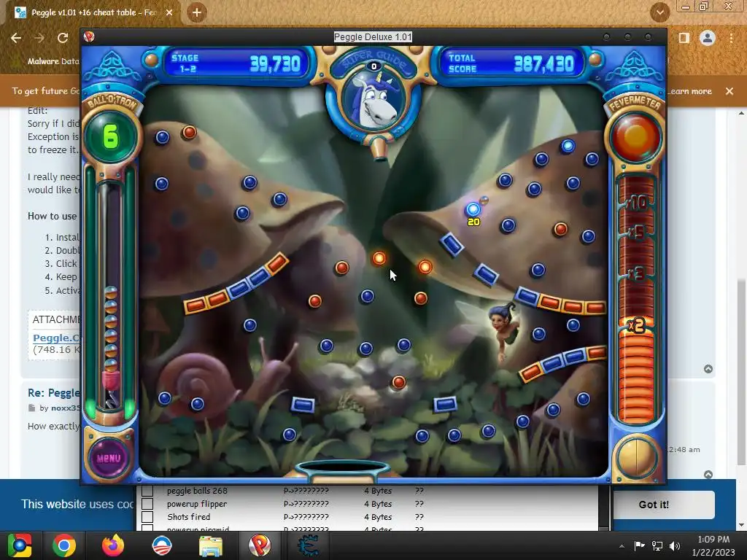
Task: Open Chrome's three-dot menu
Action: [x=731, y=38]
